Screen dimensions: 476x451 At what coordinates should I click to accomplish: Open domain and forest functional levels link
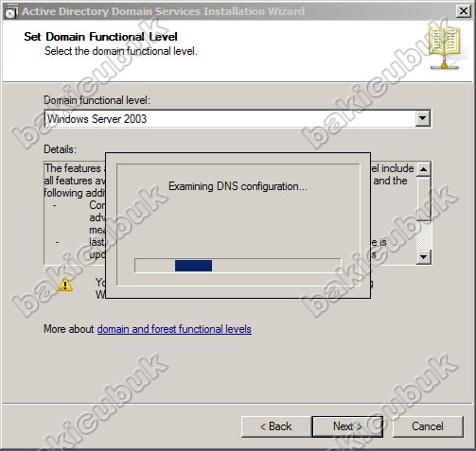click(x=174, y=329)
